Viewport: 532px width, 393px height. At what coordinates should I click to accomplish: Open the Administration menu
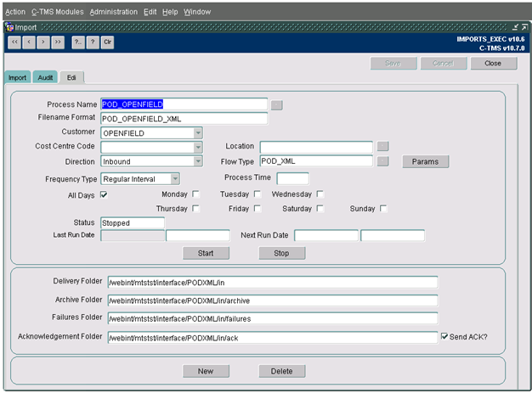point(114,12)
